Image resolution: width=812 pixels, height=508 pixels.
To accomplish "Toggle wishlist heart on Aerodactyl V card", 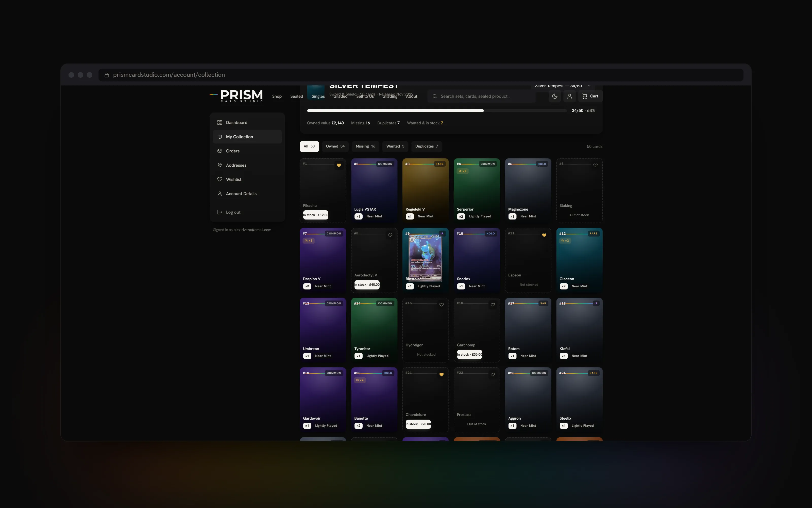I will (x=390, y=235).
